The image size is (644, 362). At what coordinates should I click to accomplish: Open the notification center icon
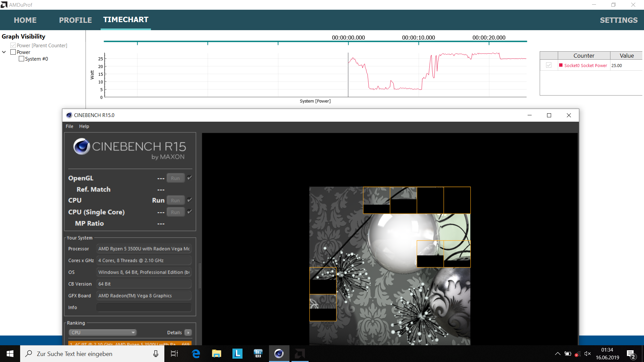(631, 354)
